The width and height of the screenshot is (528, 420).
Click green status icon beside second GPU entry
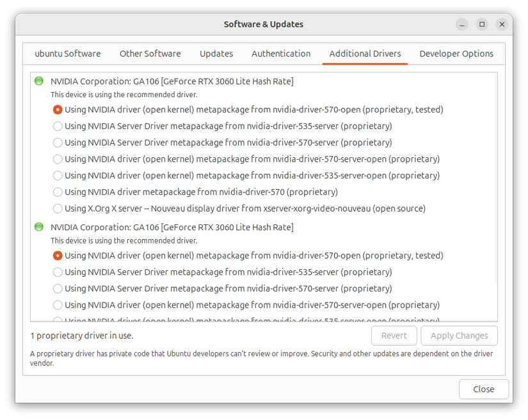click(38, 227)
